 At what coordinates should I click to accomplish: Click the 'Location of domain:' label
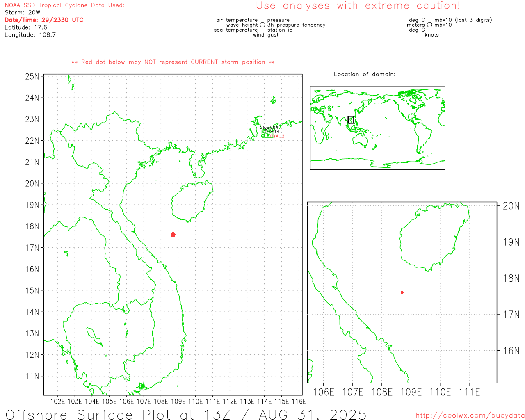(365, 75)
